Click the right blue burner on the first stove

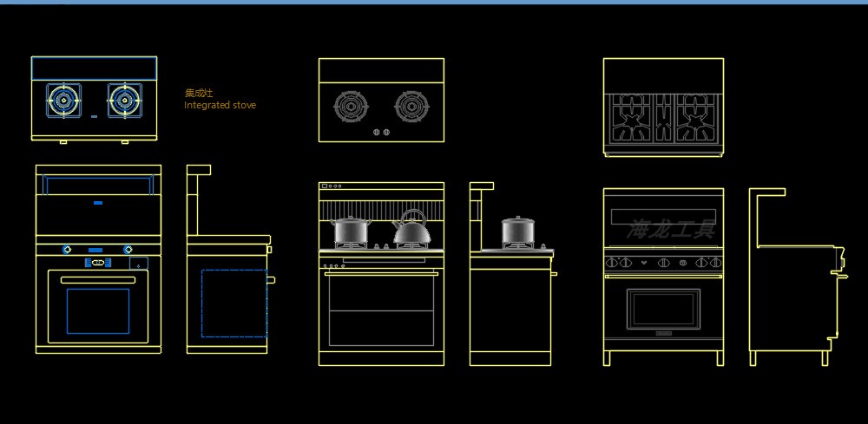(x=124, y=100)
